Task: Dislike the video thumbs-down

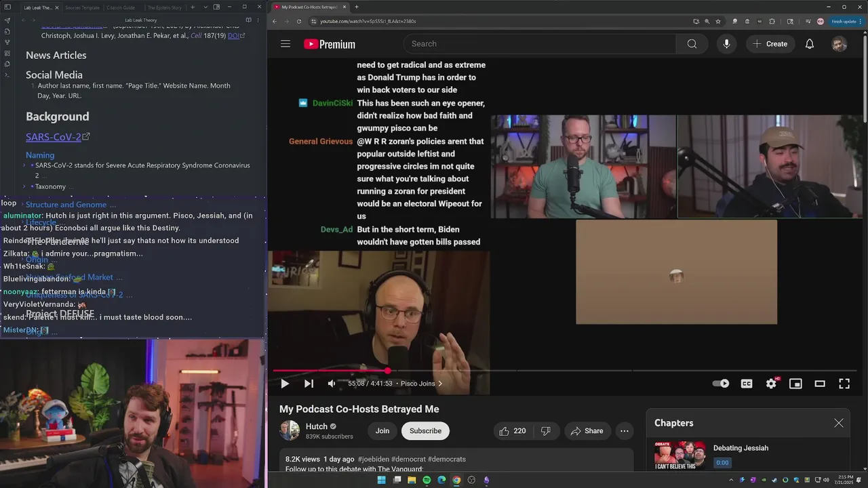Action: point(546,431)
